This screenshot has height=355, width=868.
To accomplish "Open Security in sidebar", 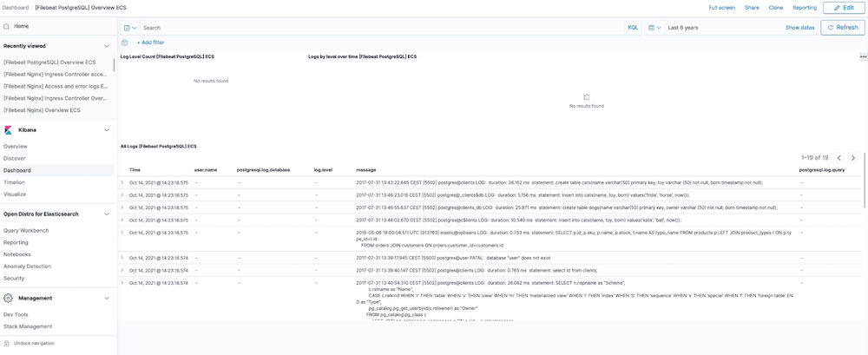I will pos(14,279).
